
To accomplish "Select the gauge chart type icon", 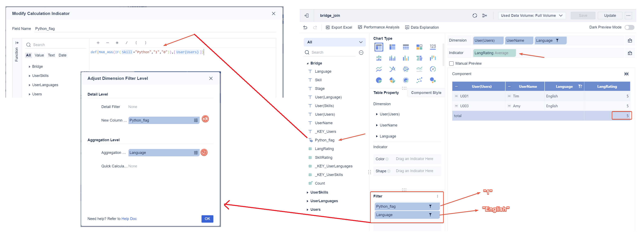I will coord(432,69).
